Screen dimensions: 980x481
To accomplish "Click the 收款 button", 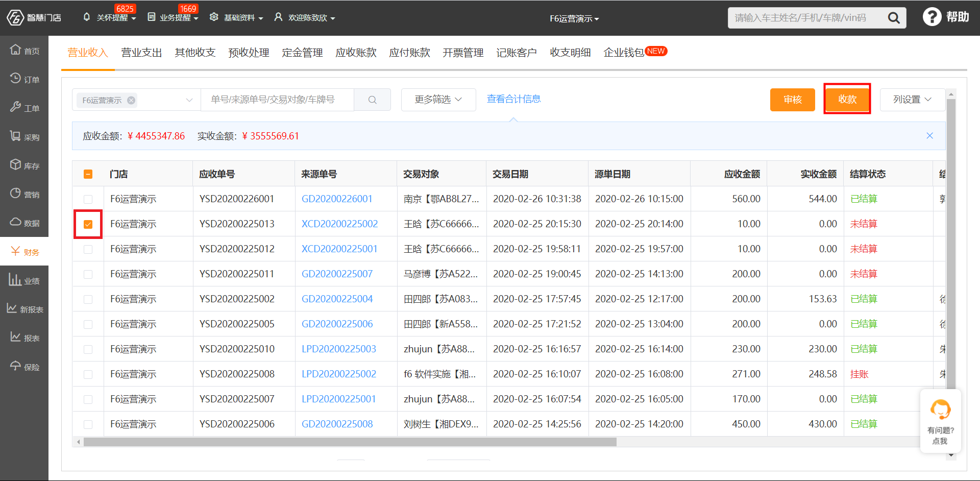I will click(847, 100).
